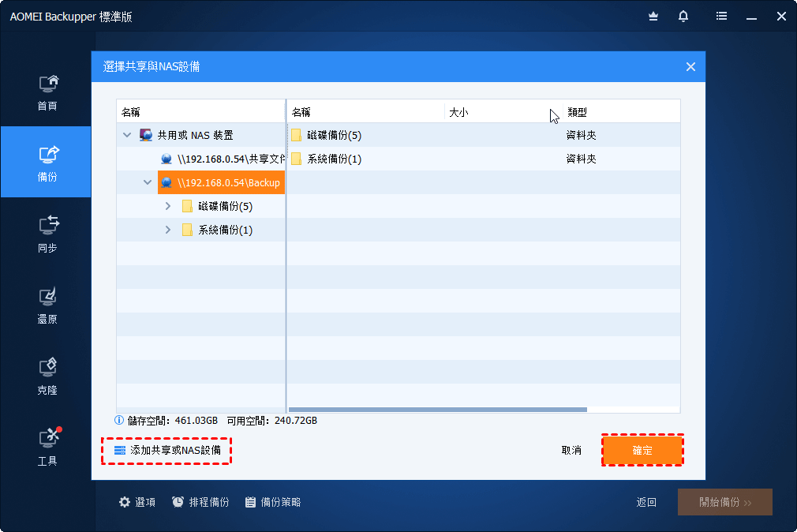Go to the Sync (同步) sidebar section
The width and height of the screenshot is (797, 532).
point(47,234)
